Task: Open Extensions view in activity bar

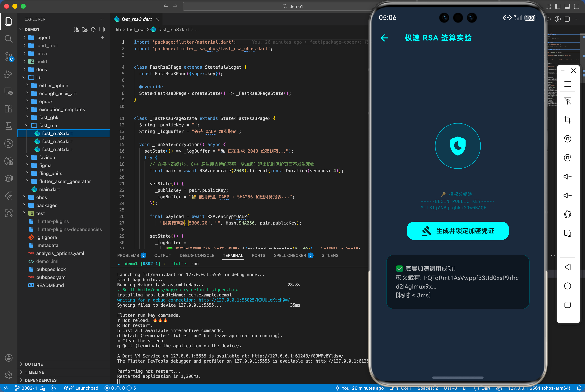Action: pyautogui.click(x=9, y=108)
